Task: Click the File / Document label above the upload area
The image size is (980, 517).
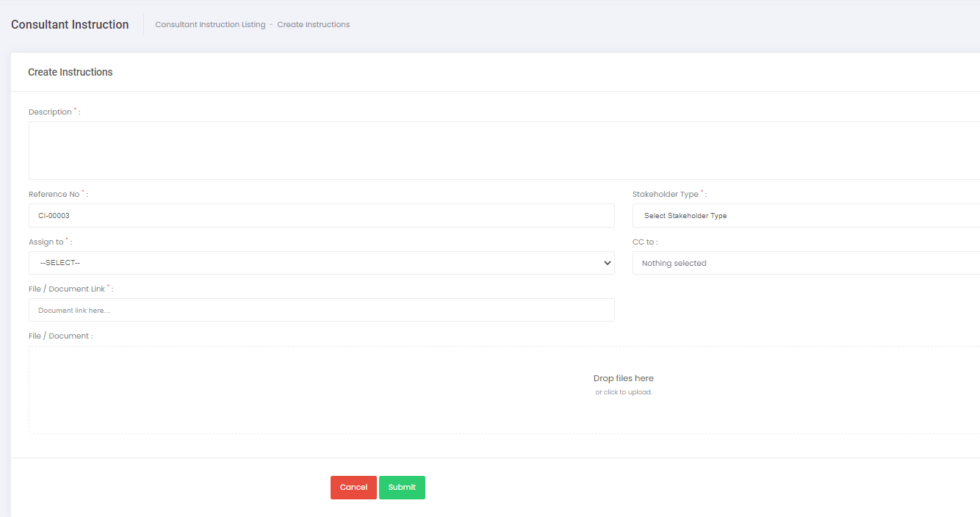Action: click(59, 336)
